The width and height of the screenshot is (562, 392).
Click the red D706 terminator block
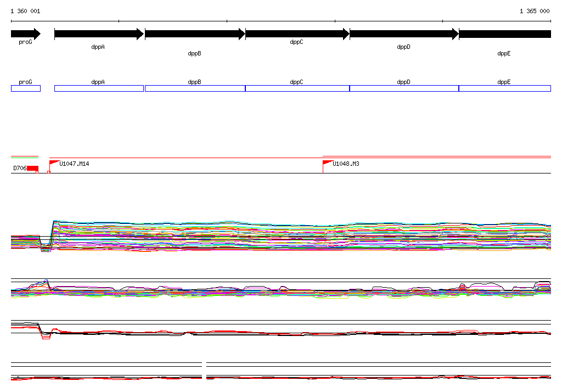coord(32,169)
